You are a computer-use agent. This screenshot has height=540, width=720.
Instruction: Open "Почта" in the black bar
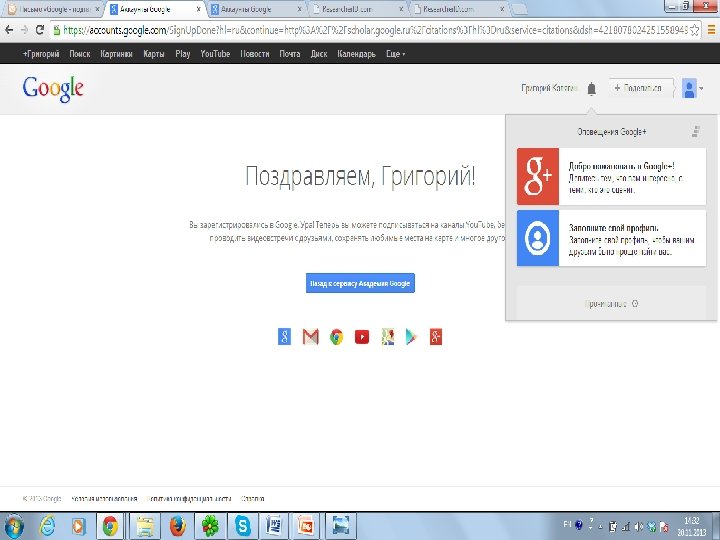click(290, 54)
